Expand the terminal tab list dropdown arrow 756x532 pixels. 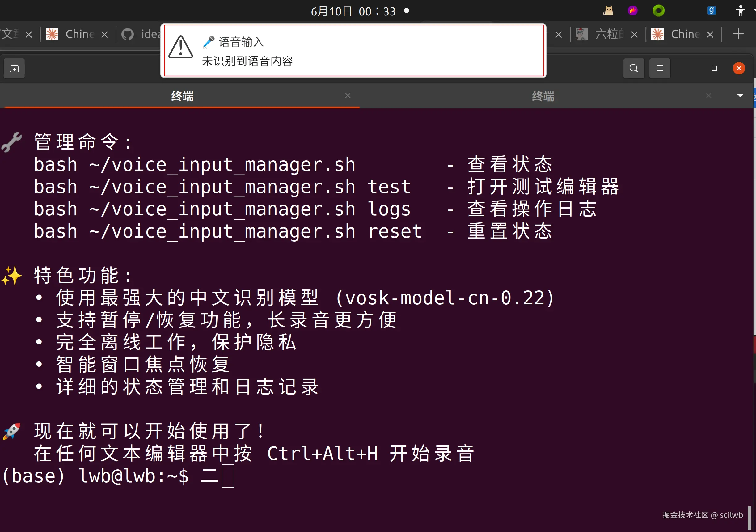click(x=740, y=96)
